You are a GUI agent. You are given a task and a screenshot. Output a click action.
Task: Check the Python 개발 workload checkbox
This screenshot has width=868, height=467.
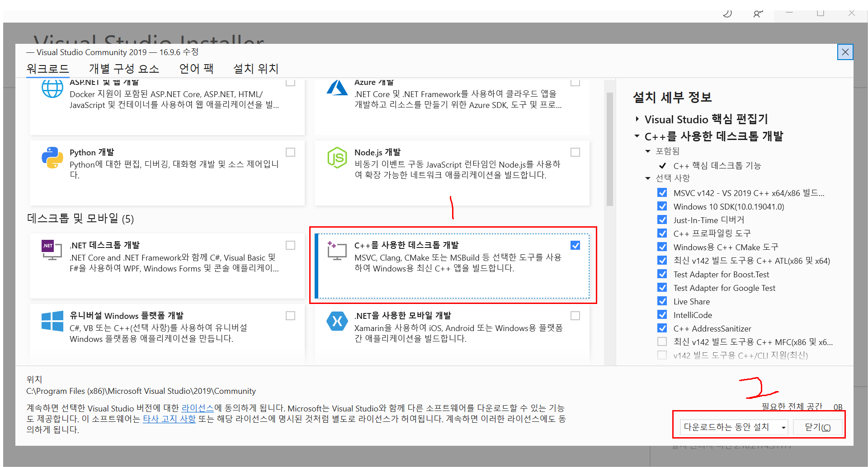click(x=291, y=152)
